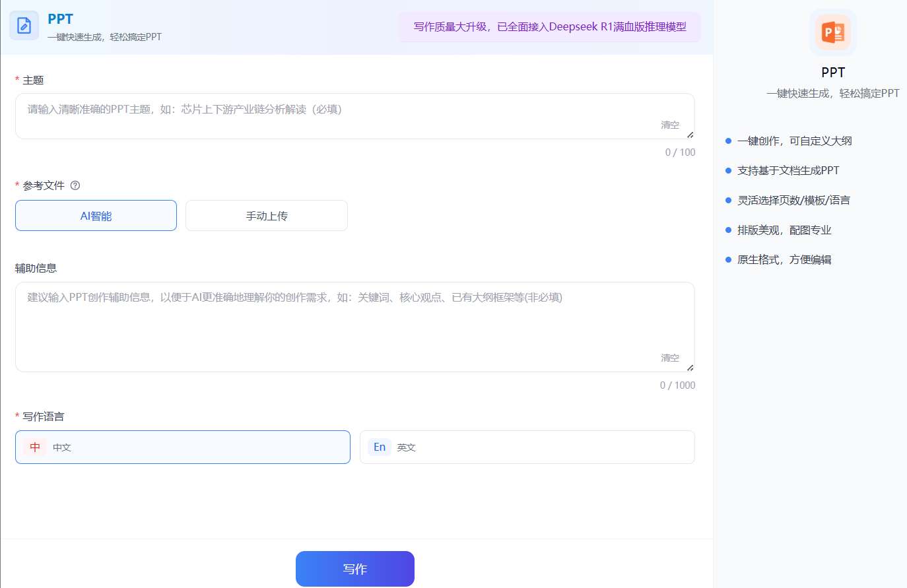This screenshot has width=907, height=588.
Task: Focus the 主题 topic input field
Action: [355, 116]
